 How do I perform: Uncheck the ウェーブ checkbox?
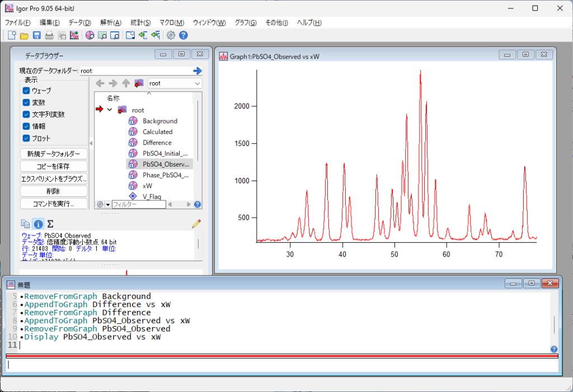pos(26,91)
